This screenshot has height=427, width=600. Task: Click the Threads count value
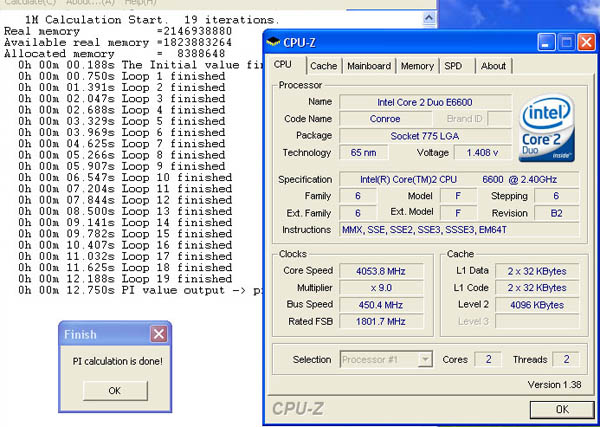point(566,359)
